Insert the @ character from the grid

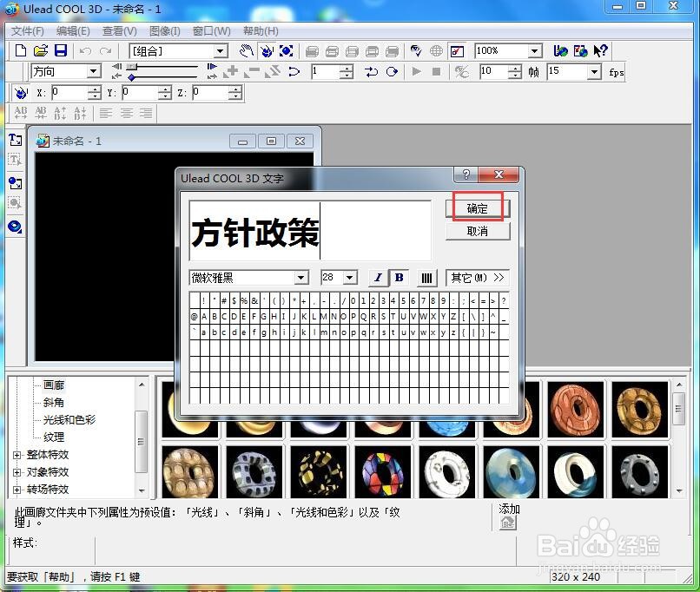(x=195, y=316)
